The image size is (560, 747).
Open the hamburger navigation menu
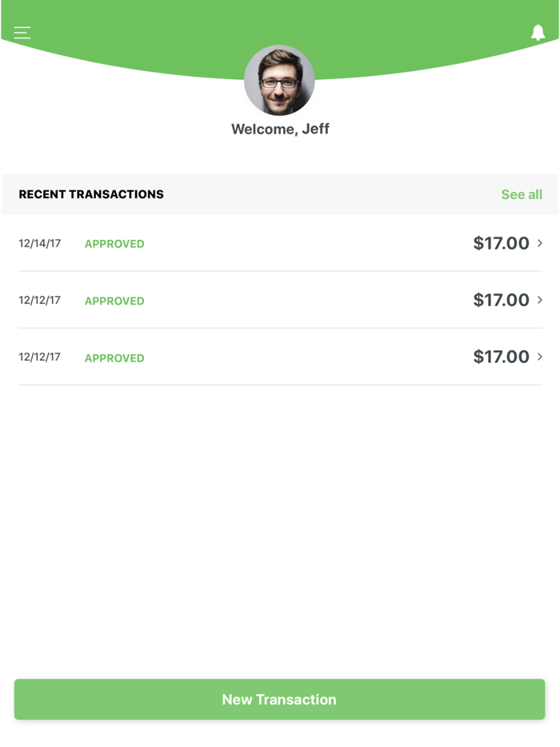click(x=22, y=32)
